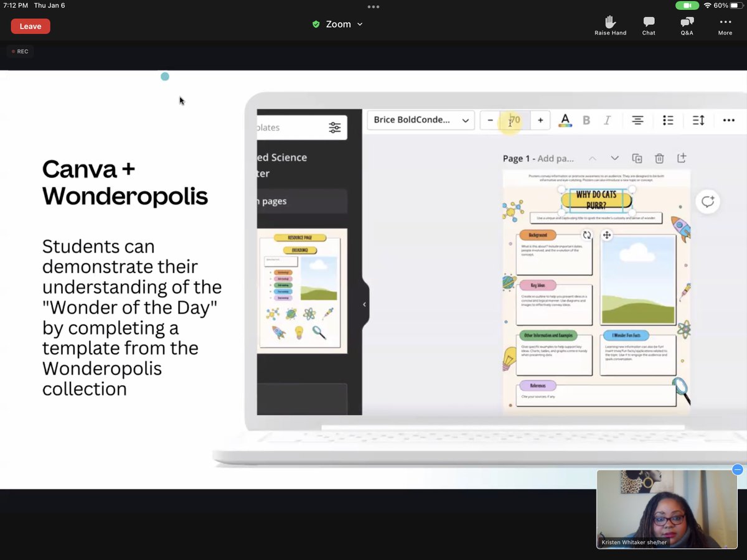Select the WHY DO CATS PURR? title

(596, 200)
